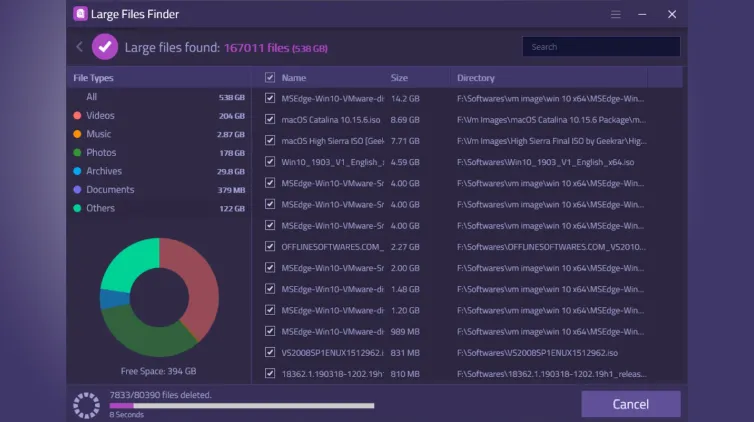Filter by Others file type

(159, 208)
